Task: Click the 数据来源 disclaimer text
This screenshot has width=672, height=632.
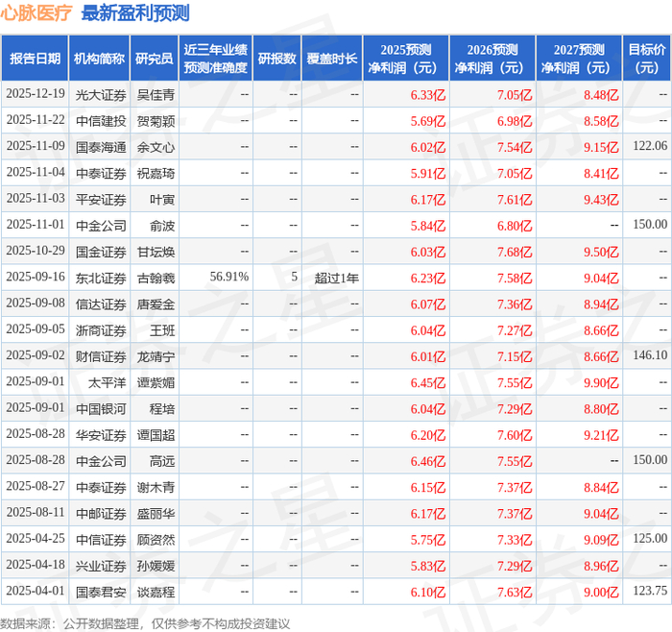Action: (x=145, y=623)
